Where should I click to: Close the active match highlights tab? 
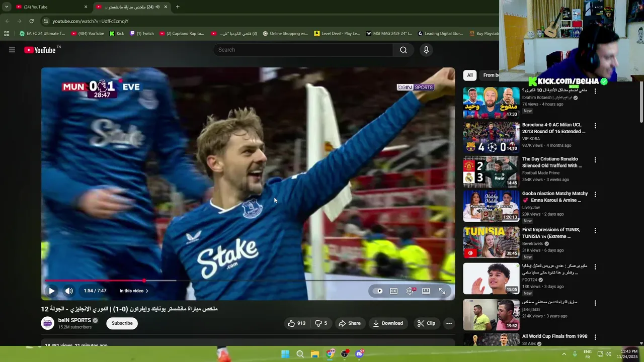pyautogui.click(x=166, y=7)
